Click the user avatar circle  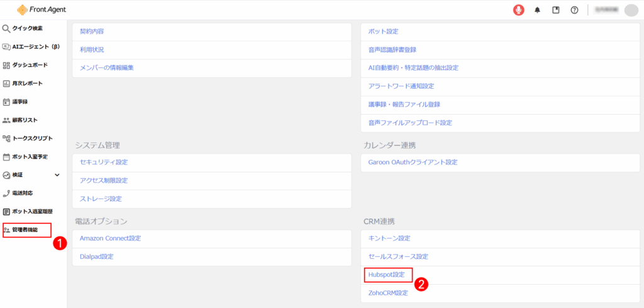631,10
